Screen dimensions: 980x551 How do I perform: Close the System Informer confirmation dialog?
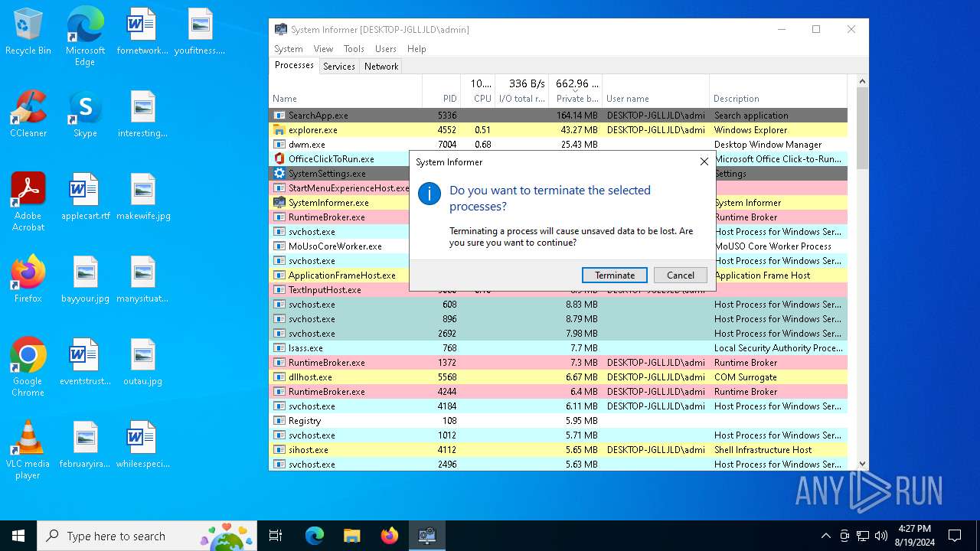pyautogui.click(x=704, y=162)
